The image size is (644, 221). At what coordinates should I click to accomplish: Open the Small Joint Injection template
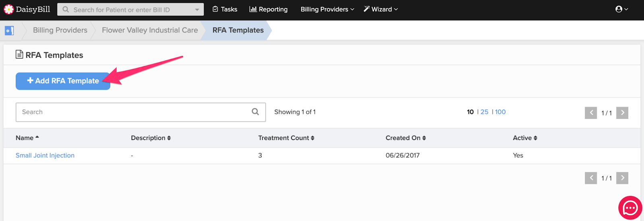(x=45, y=155)
